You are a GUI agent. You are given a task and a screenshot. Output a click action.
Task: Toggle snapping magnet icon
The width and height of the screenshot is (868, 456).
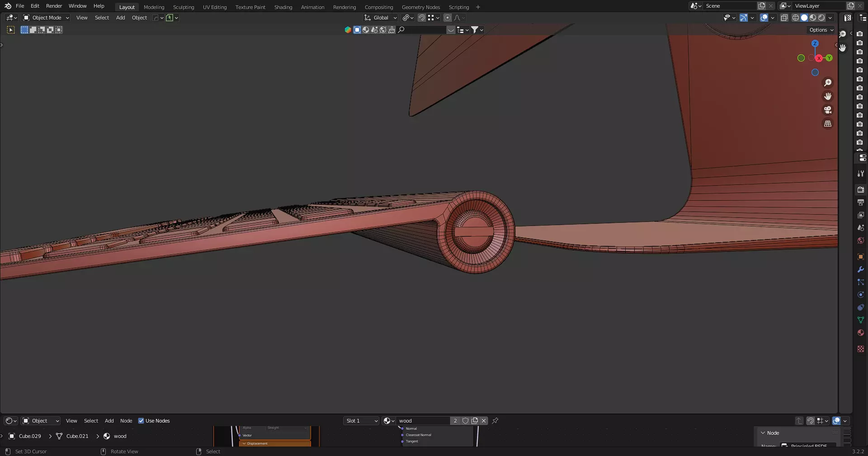[x=421, y=18]
